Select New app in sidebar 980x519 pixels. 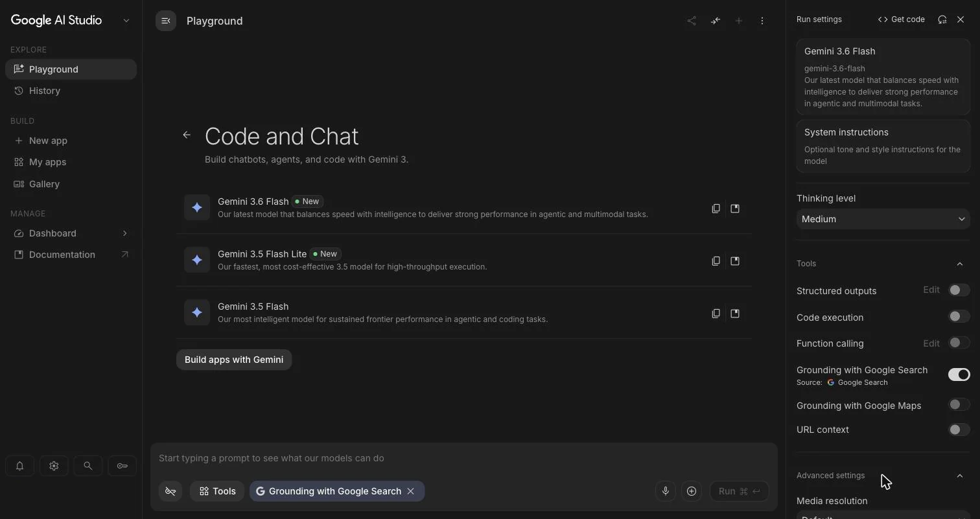click(x=71, y=141)
